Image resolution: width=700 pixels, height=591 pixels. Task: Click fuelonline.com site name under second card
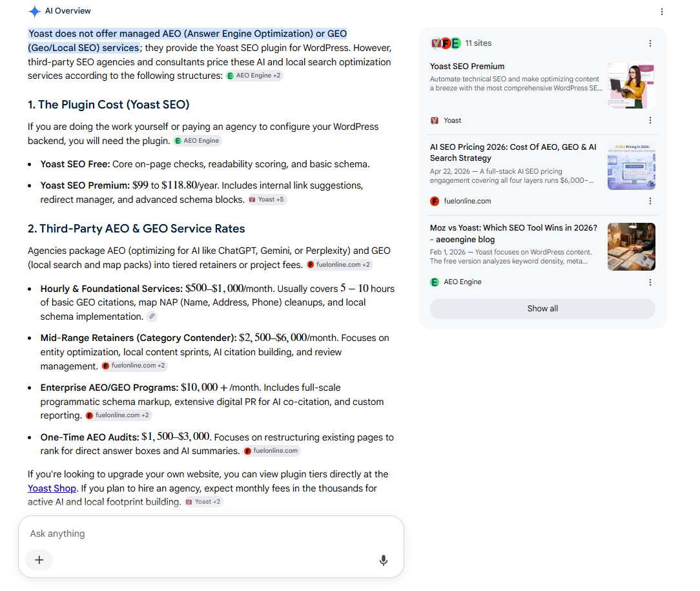[467, 202]
